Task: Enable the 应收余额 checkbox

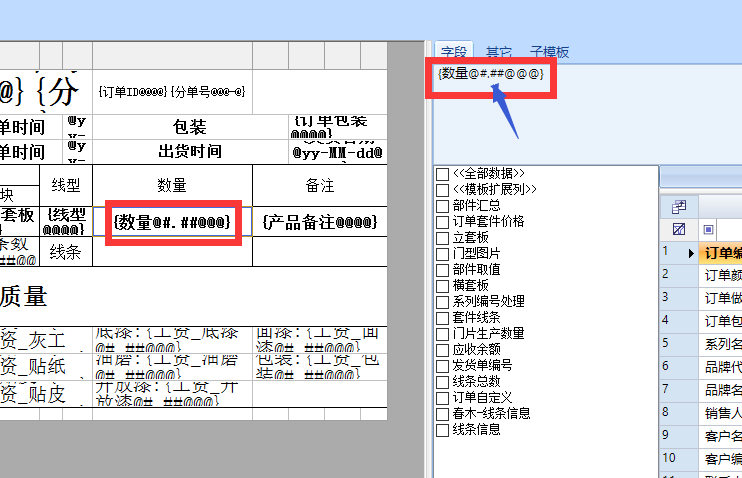Action: (x=443, y=349)
